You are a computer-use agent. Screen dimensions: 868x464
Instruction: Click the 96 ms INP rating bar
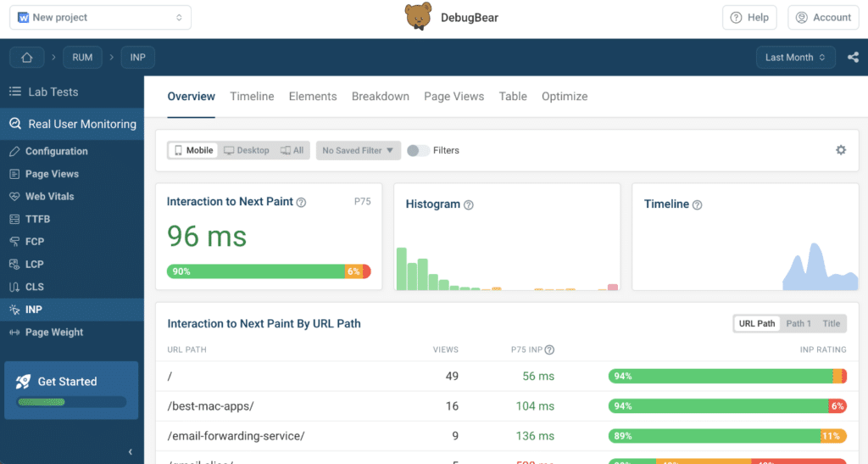[x=269, y=271]
